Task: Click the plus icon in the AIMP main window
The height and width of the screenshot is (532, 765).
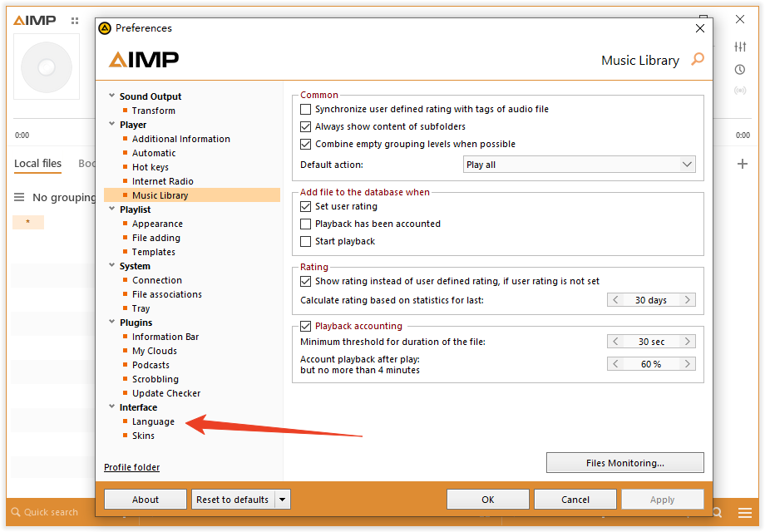Action: point(742,164)
